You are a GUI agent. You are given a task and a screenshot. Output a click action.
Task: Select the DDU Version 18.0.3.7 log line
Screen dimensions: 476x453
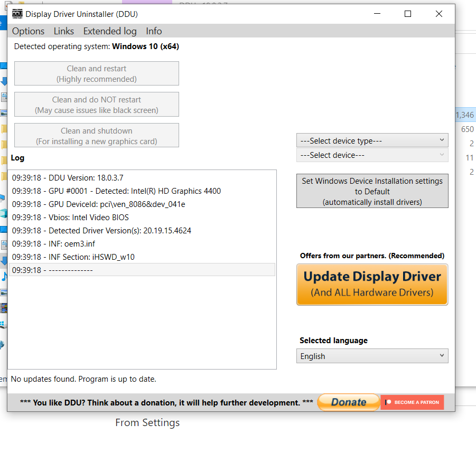click(x=142, y=178)
